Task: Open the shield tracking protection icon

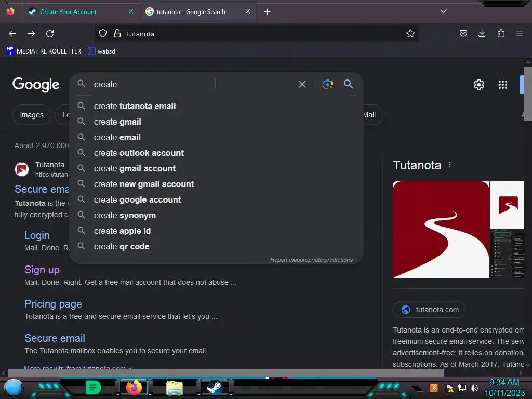Action: [x=103, y=33]
